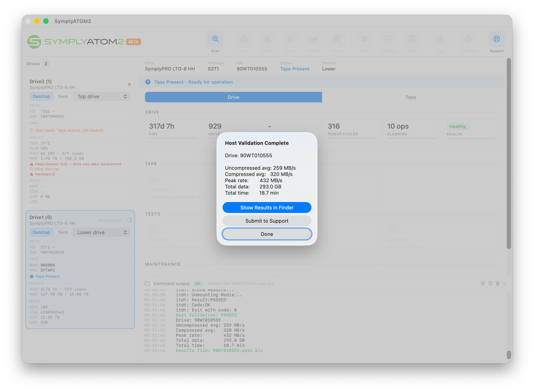534x392 pixels.
Task: Click "Tape Present" label in Drive1 card
Action: (x=47, y=276)
